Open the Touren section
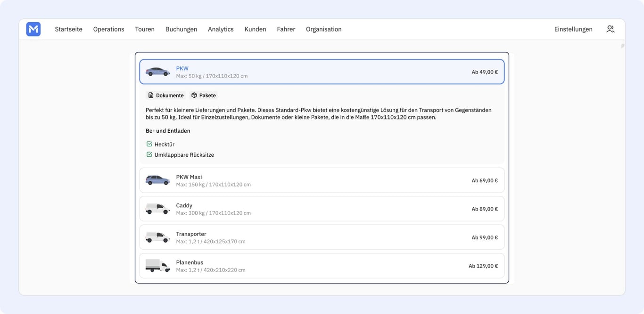Image resolution: width=644 pixels, height=314 pixels. [x=145, y=29]
